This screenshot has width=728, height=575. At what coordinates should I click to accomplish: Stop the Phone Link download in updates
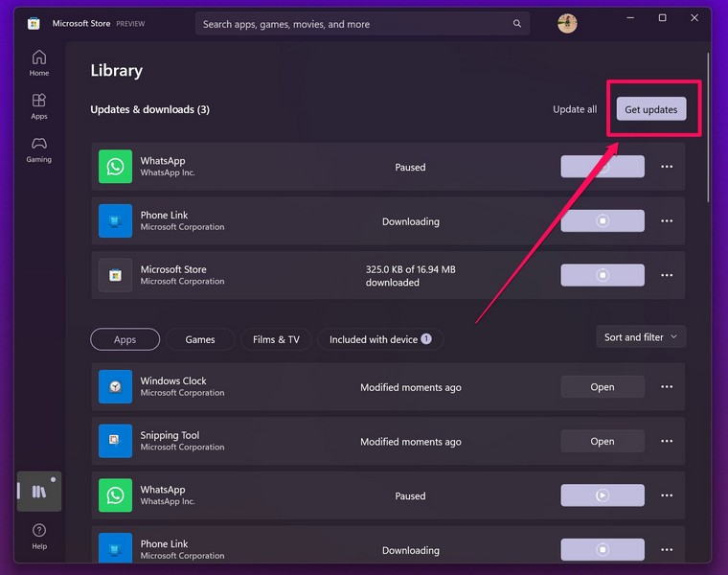tap(603, 221)
